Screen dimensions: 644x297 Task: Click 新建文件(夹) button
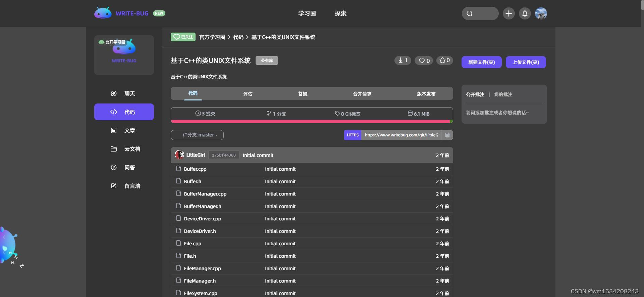(481, 62)
